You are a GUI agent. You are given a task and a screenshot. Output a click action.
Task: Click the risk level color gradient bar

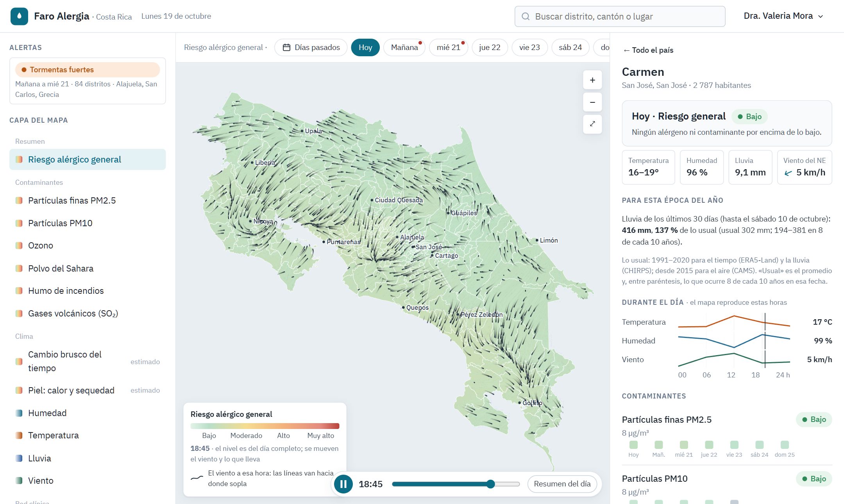[265, 426]
